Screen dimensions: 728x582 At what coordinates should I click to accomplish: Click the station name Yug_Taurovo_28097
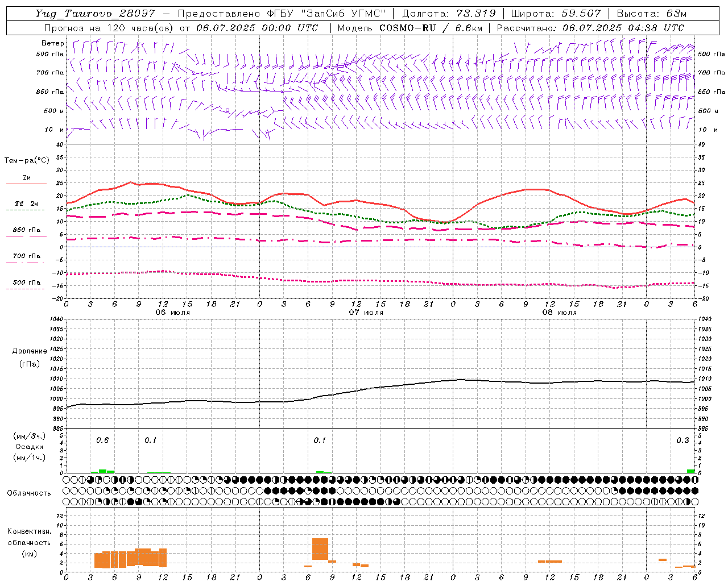click(x=95, y=14)
